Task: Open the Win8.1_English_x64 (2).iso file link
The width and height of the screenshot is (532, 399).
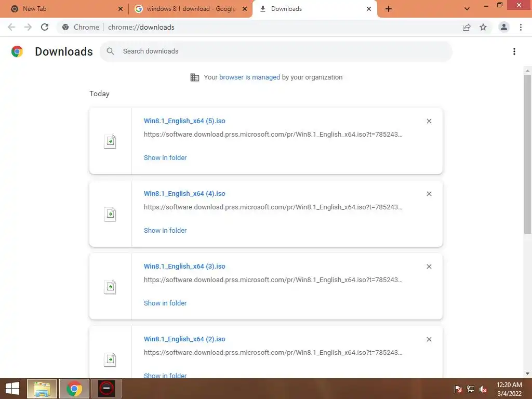Action: [x=184, y=339]
